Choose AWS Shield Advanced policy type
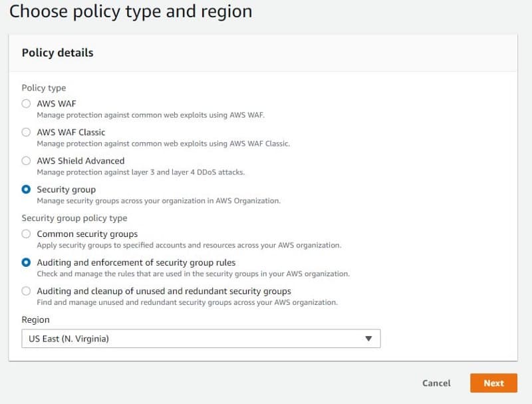 pyautogui.click(x=26, y=160)
